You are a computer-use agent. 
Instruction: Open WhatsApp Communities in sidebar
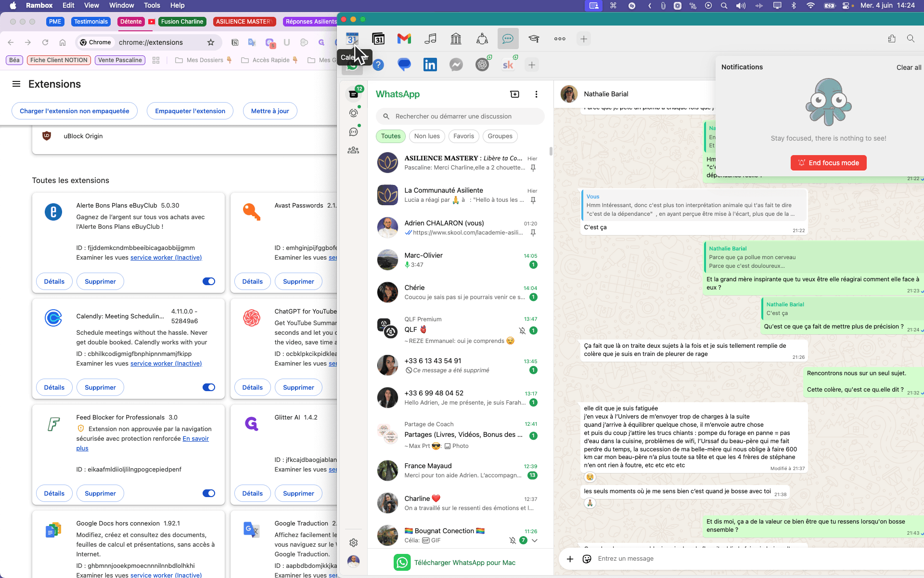(x=354, y=150)
